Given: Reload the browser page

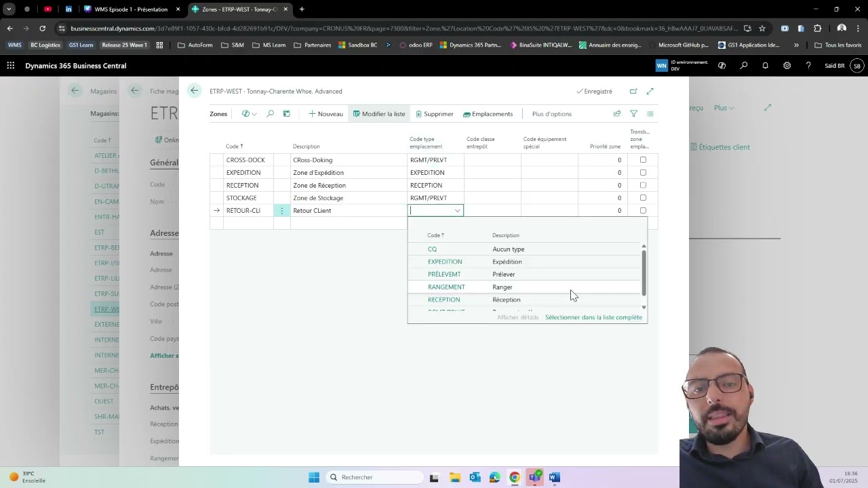Looking at the screenshot, I should tap(42, 28).
